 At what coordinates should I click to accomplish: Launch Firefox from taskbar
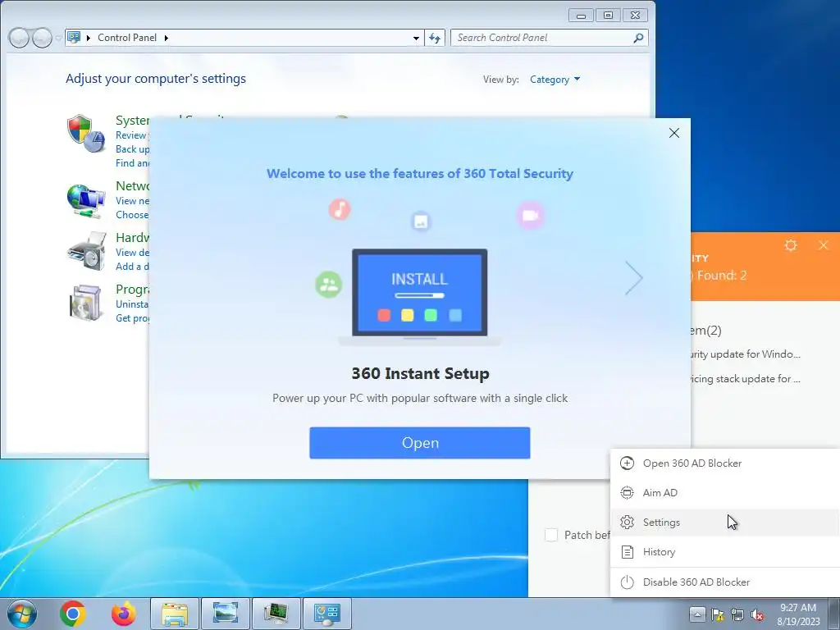123,614
